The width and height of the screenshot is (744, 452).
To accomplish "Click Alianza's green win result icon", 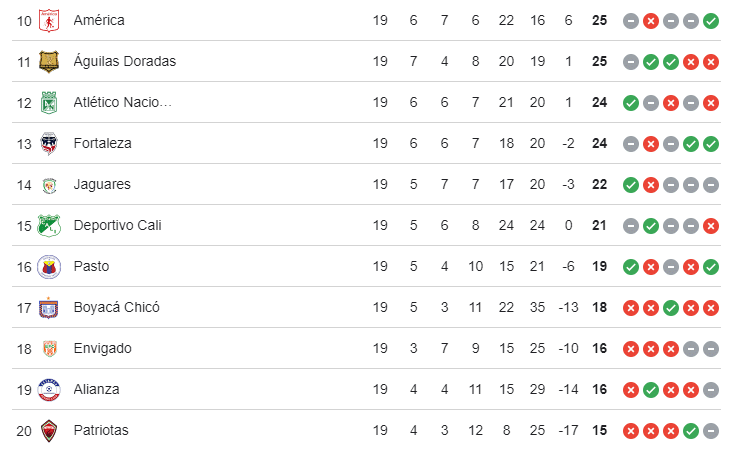I will (x=651, y=390).
